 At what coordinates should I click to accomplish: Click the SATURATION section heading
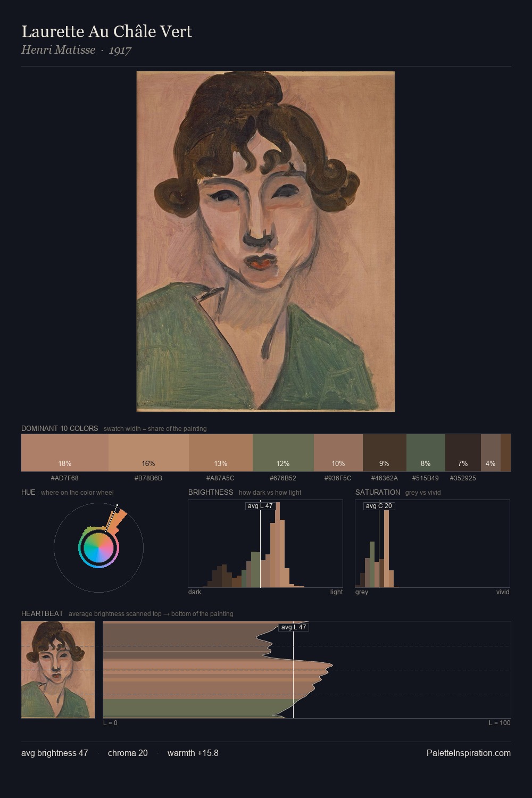[378, 492]
